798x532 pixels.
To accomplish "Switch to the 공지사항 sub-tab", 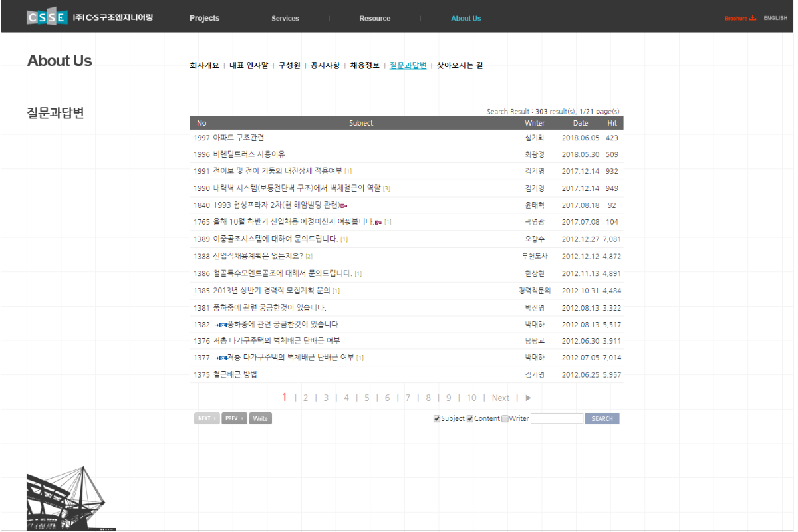I will [325, 65].
